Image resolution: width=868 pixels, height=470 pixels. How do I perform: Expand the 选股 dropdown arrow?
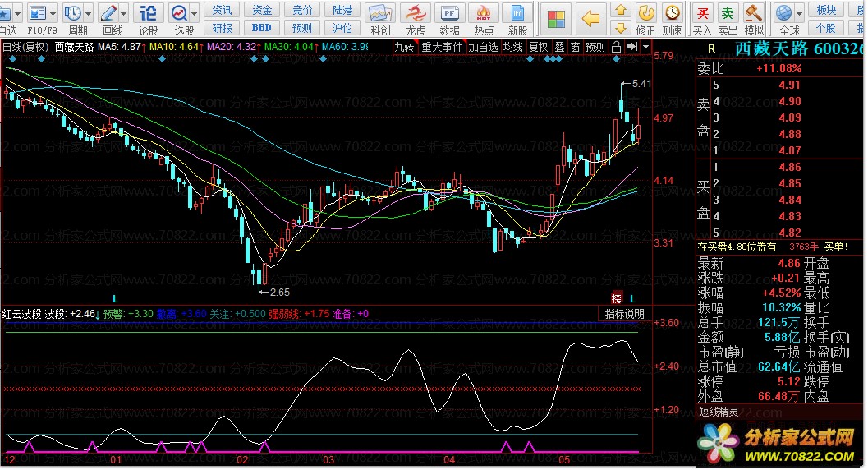click(195, 12)
